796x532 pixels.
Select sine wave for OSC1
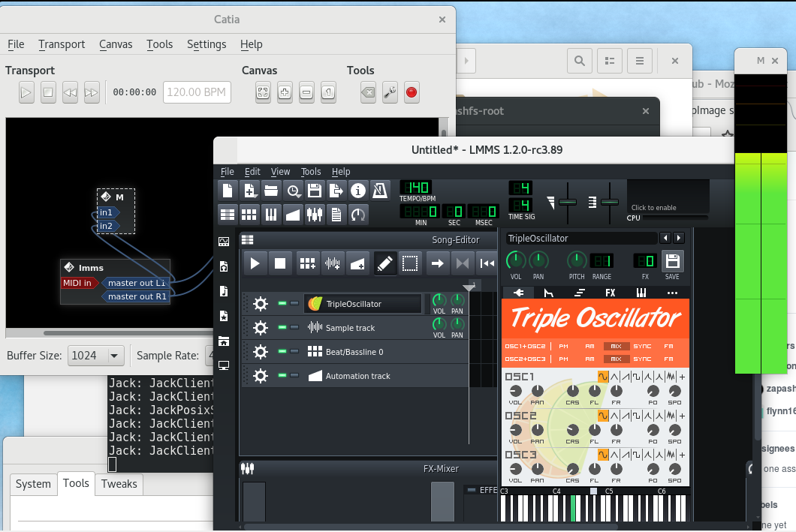click(x=603, y=377)
